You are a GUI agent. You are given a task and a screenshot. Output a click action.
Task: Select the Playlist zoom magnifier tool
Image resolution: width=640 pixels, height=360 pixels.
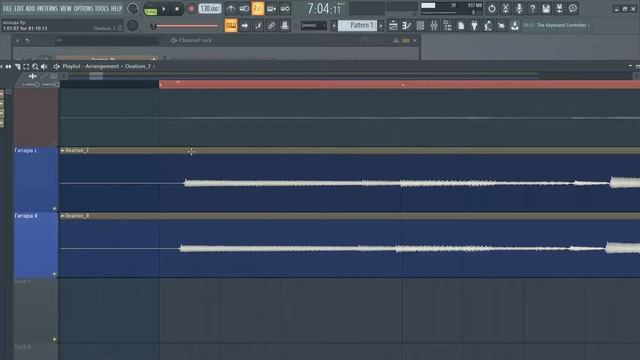(x=35, y=67)
